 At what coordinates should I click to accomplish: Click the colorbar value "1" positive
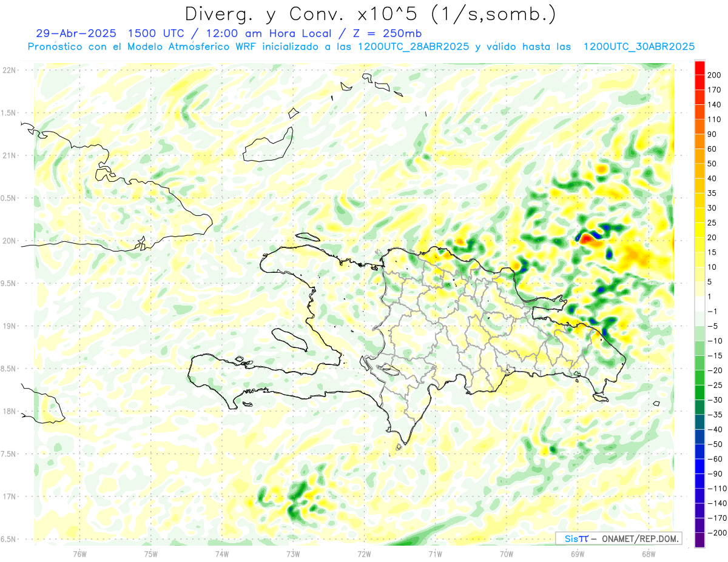pyautogui.click(x=710, y=296)
